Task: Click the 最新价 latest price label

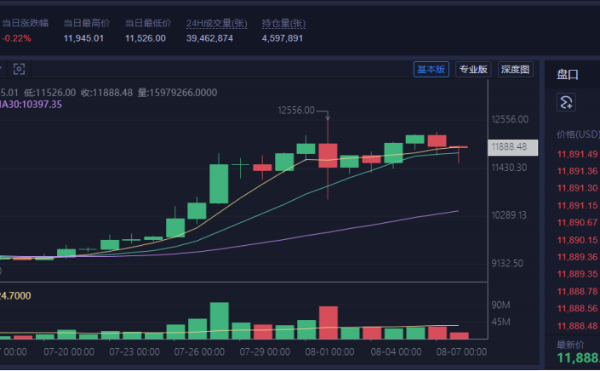Action: click(570, 345)
